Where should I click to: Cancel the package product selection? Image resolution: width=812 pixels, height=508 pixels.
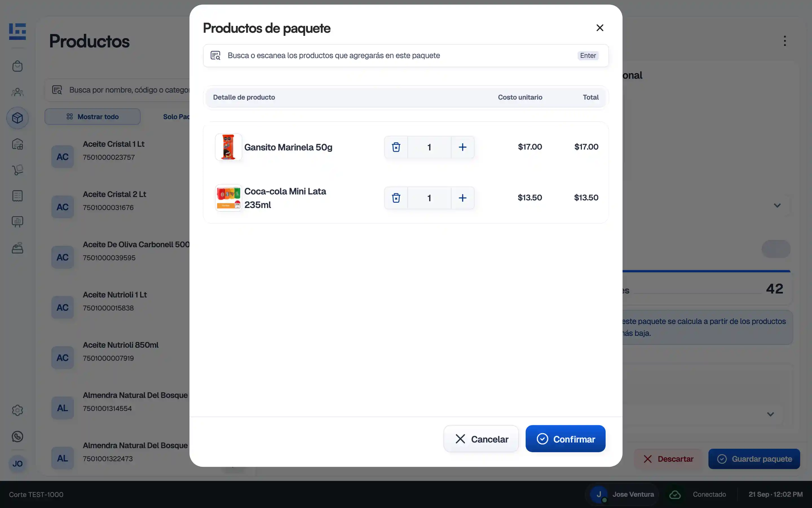[x=481, y=439]
